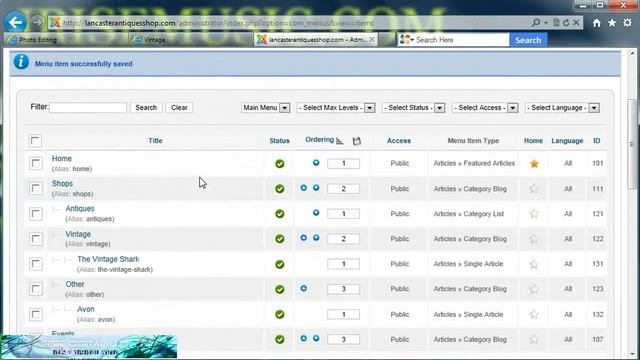Click the Filter text input field
The height and width of the screenshot is (360, 640).
tap(88, 108)
